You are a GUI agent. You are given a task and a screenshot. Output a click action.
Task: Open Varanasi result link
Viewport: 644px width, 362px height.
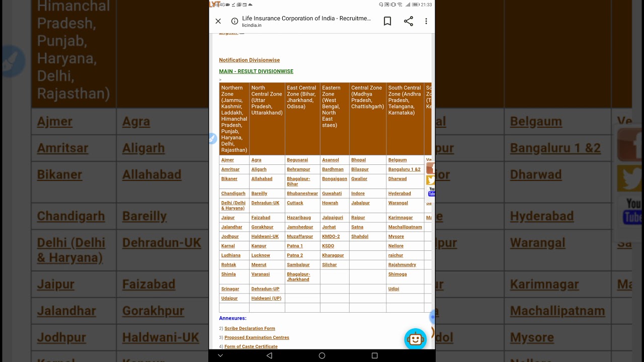tap(261, 275)
